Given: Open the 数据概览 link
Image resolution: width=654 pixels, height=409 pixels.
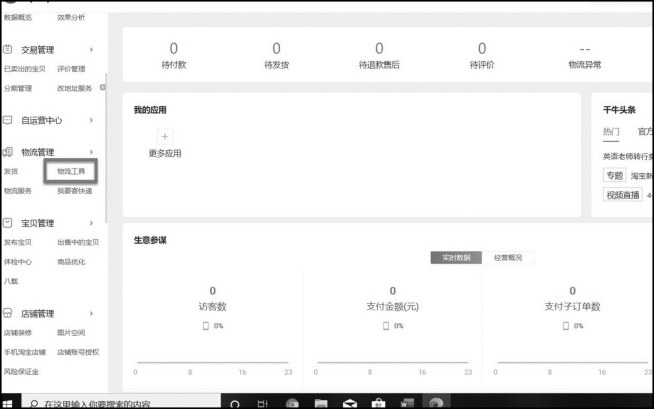Looking at the screenshot, I should pyautogui.click(x=18, y=17).
